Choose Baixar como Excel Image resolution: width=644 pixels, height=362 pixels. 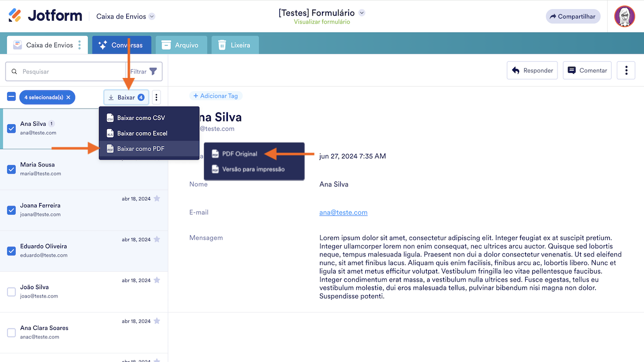149,134
